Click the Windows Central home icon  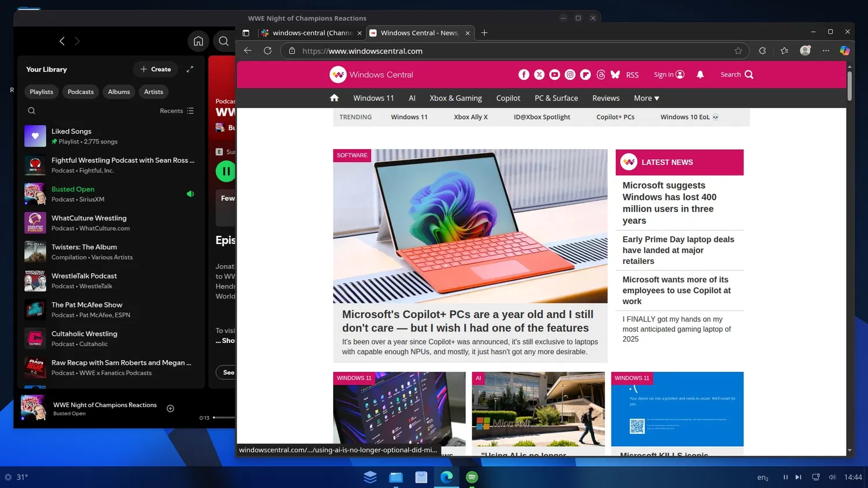click(x=334, y=98)
